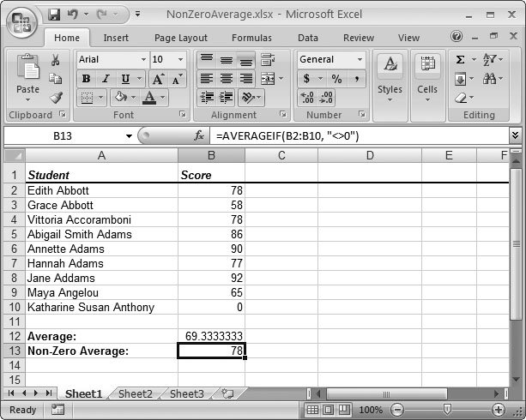Click Decrease Indent icon
The image size is (526, 420).
pyautogui.click(x=207, y=98)
